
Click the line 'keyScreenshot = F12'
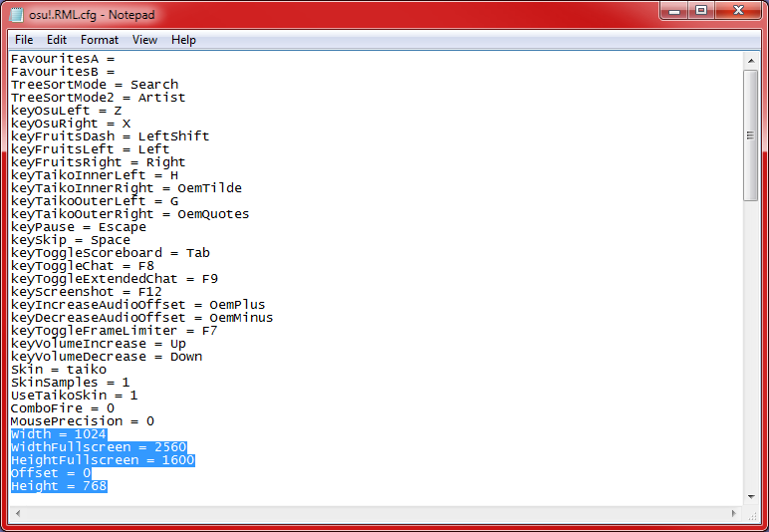click(87, 292)
